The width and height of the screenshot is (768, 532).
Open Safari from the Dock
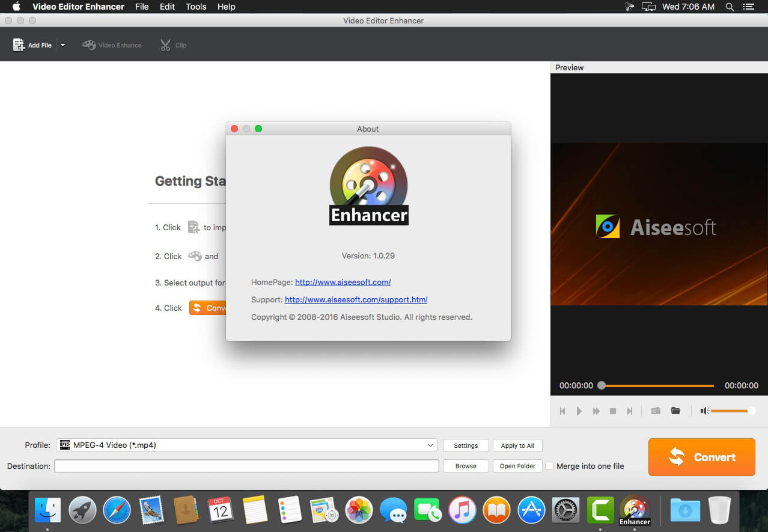[x=117, y=510]
